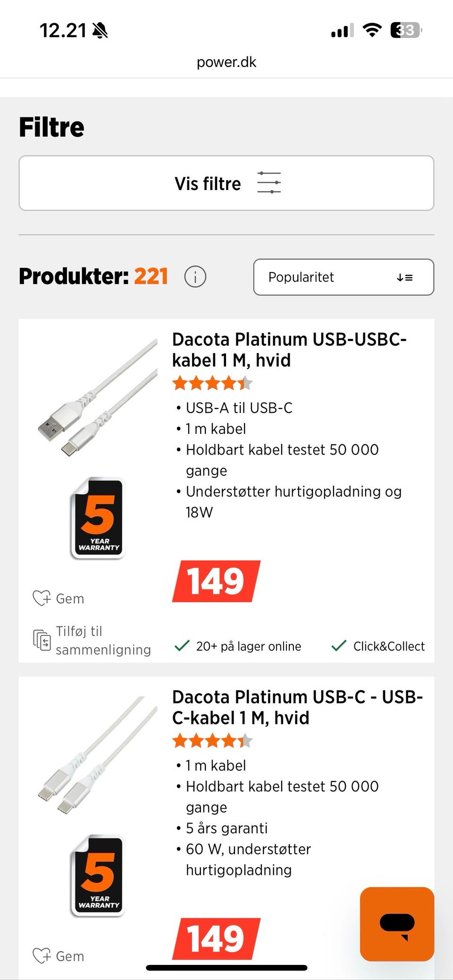Image resolution: width=453 pixels, height=980 pixels.
Task: Click the heart icon on the second product
Action: 41,955
